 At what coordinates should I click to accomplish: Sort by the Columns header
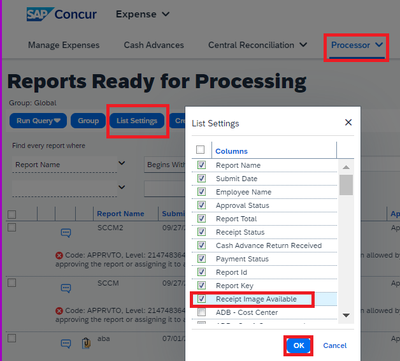coord(231,151)
